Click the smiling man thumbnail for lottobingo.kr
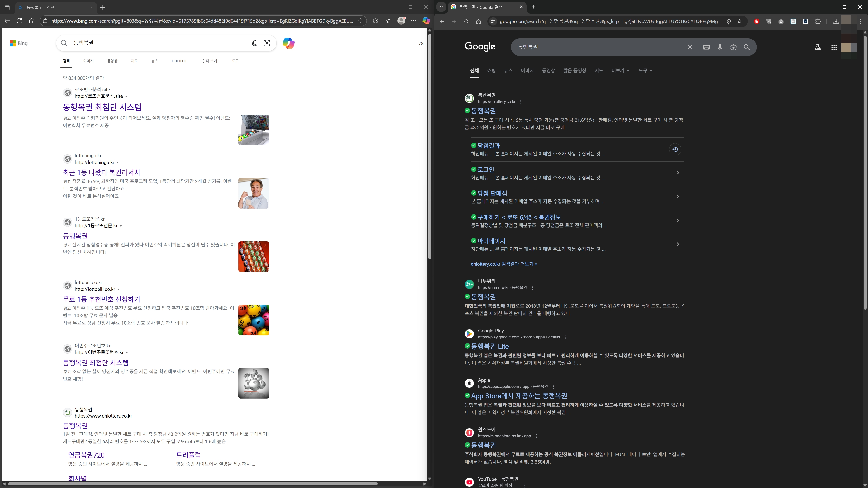The height and width of the screenshot is (488, 868). [x=254, y=193]
